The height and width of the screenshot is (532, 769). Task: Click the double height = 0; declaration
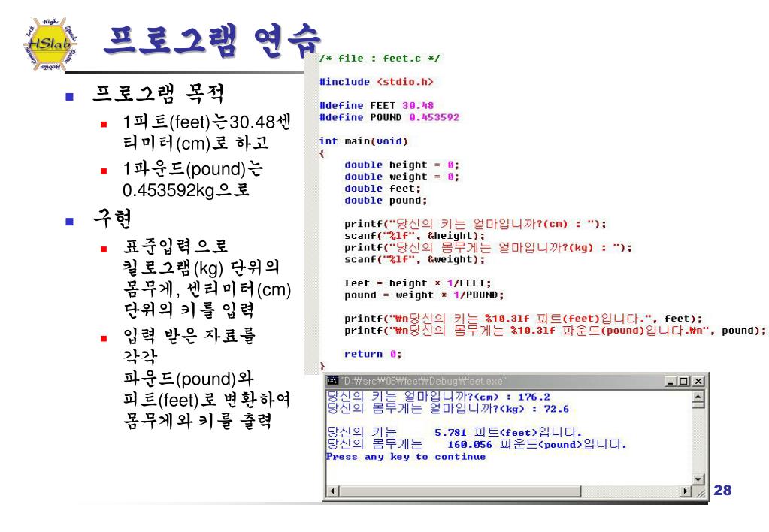(401, 165)
